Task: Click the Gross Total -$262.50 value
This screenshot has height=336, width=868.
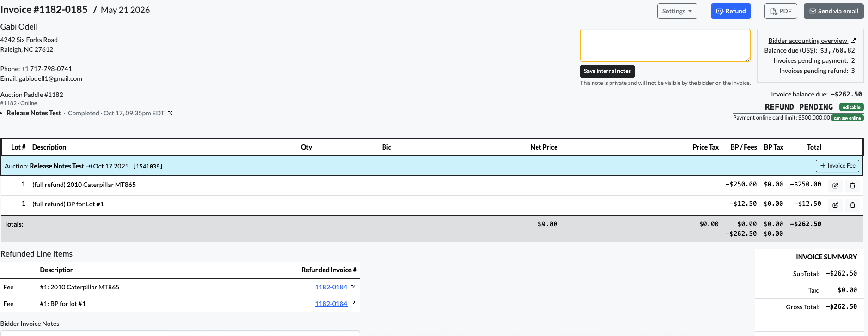Action: (x=841, y=307)
